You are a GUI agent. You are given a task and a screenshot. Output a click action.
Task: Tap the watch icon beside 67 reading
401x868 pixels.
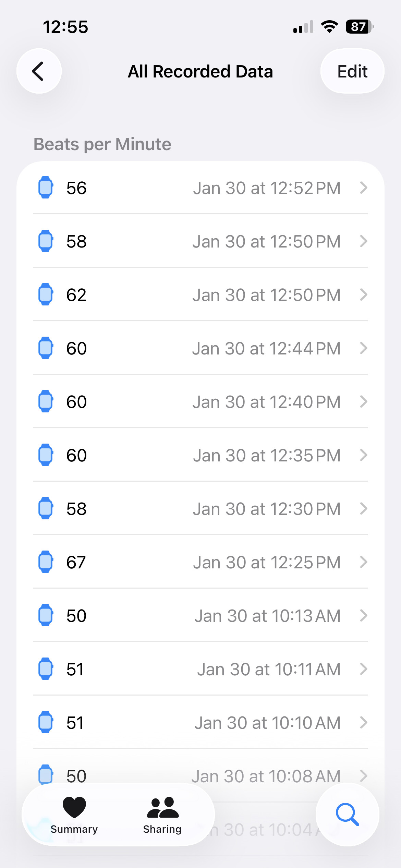click(46, 562)
